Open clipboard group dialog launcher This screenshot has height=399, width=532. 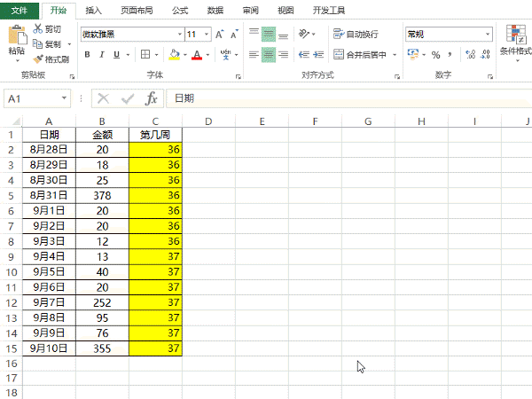coord(72,76)
